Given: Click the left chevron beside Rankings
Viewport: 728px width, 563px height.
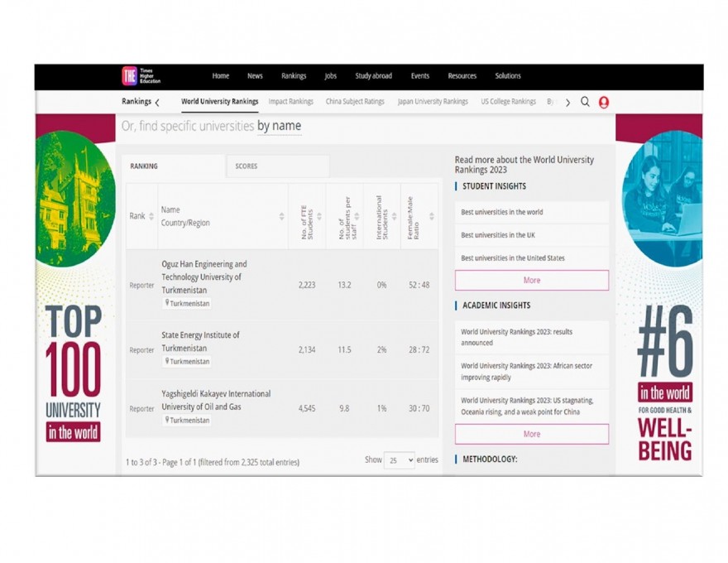Looking at the screenshot, I should (x=157, y=103).
